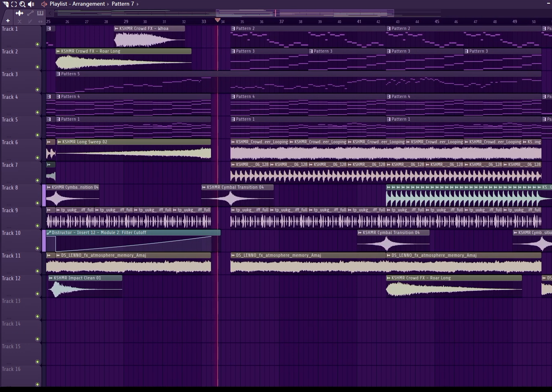Screen dimensions: 552x392
Task: Select the dashed-square Select tool
Action: pyautogui.click(x=14, y=4)
